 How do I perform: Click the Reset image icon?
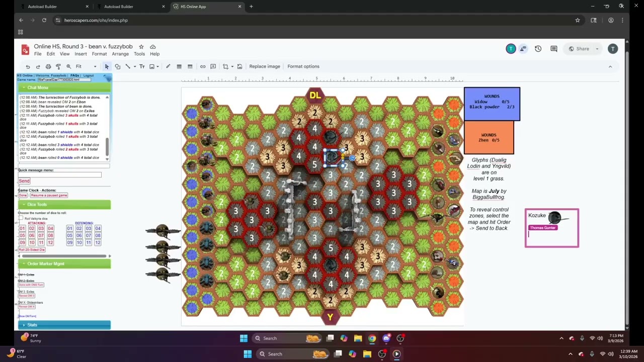pyautogui.click(x=239, y=66)
